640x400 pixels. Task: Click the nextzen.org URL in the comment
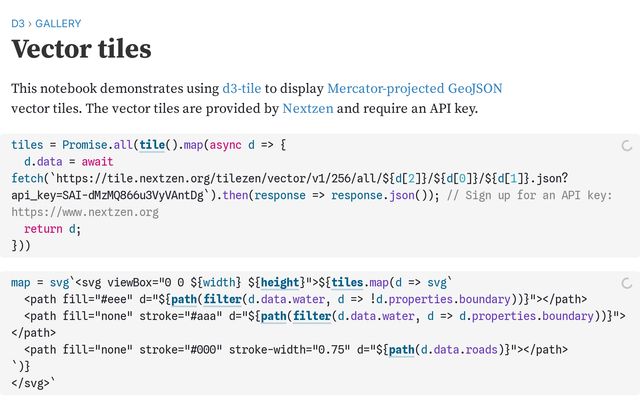pyautogui.click(x=84, y=212)
